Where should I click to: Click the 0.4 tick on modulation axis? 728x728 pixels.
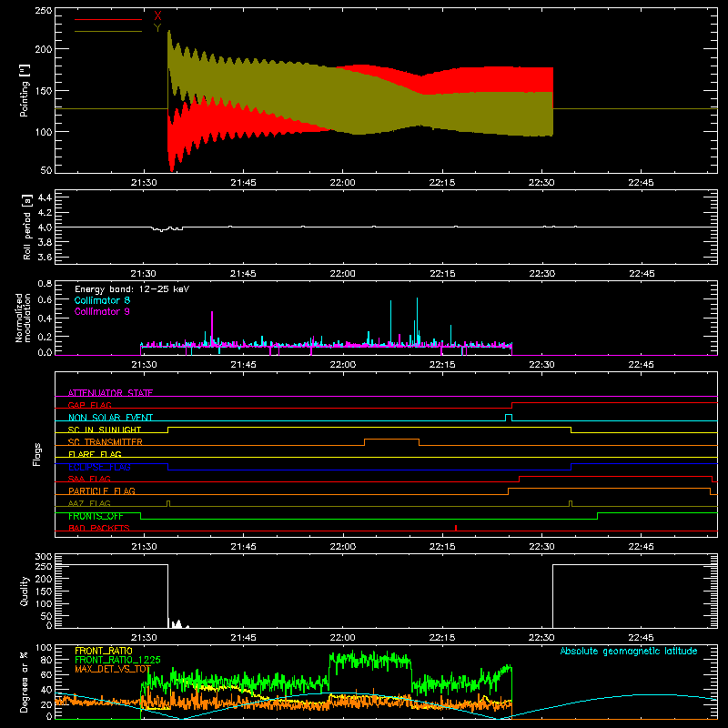(x=45, y=318)
